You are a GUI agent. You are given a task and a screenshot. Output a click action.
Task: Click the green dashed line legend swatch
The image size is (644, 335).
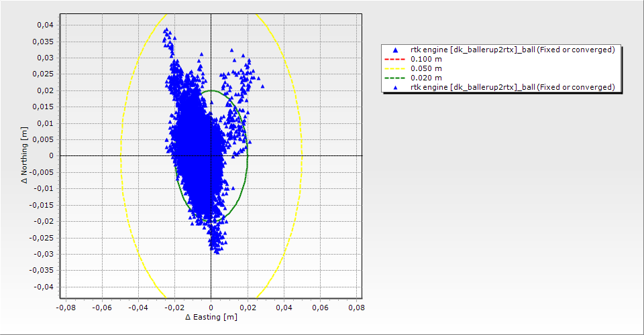point(394,78)
